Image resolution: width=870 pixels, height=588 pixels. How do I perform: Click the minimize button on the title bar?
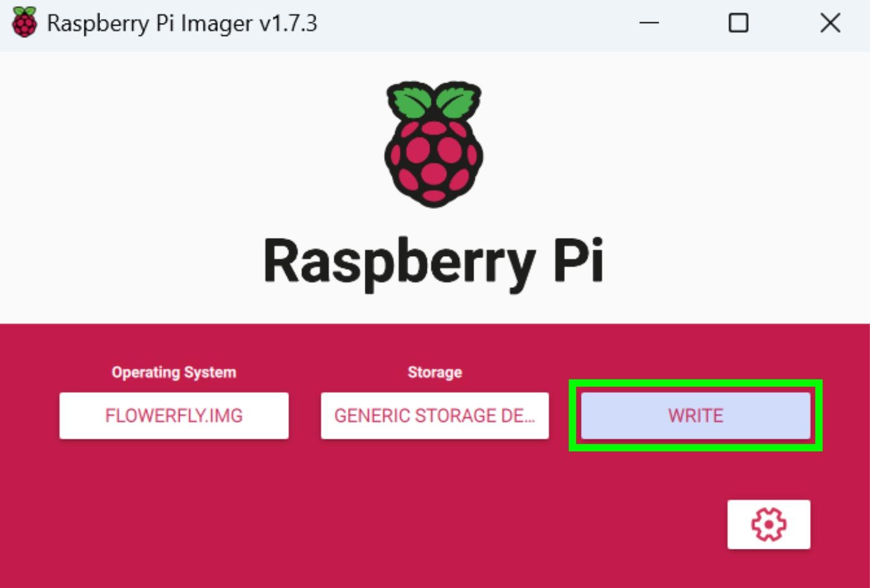(648, 23)
